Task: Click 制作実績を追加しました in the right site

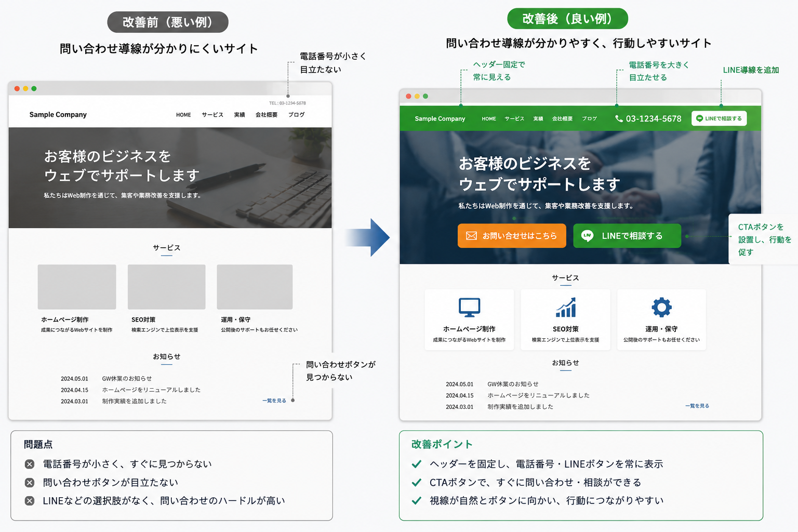Action: (520, 407)
